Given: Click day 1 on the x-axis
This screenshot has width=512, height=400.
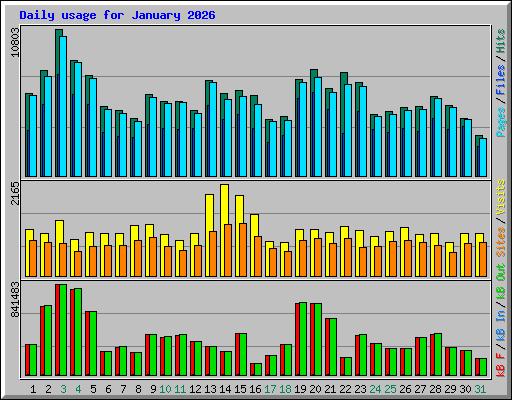Looking at the screenshot, I should pyautogui.click(x=33, y=389).
